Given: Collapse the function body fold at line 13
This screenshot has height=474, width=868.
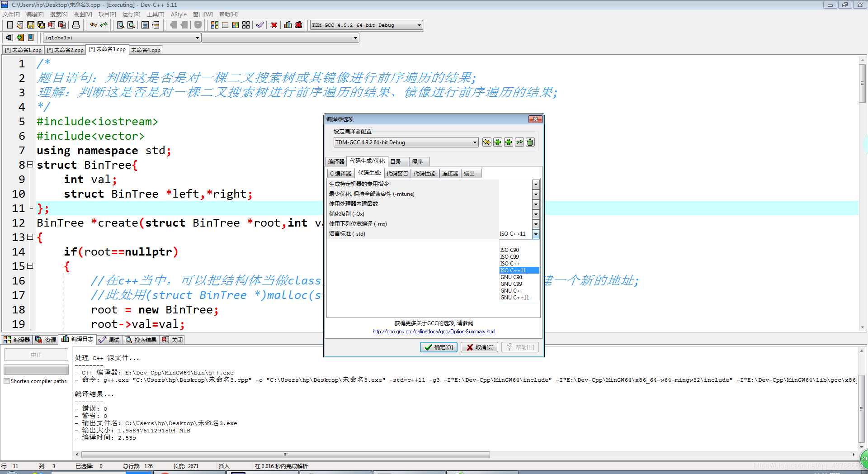Looking at the screenshot, I should coord(30,237).
